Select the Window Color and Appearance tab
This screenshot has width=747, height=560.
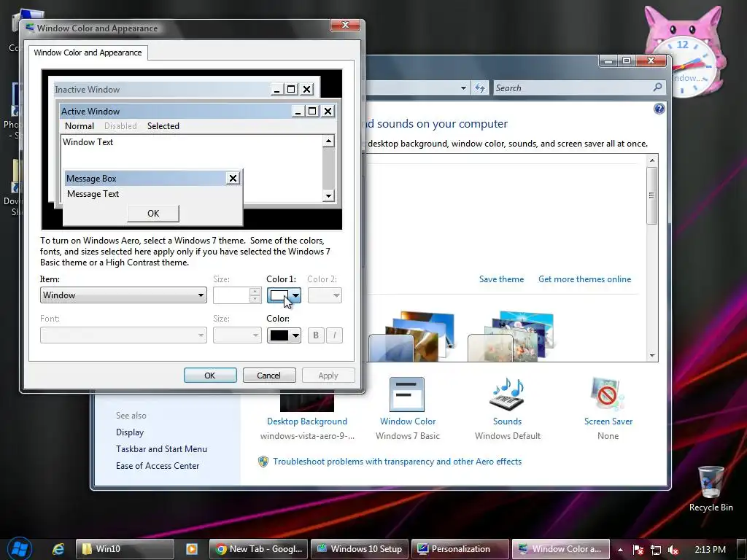coord(88,52)
